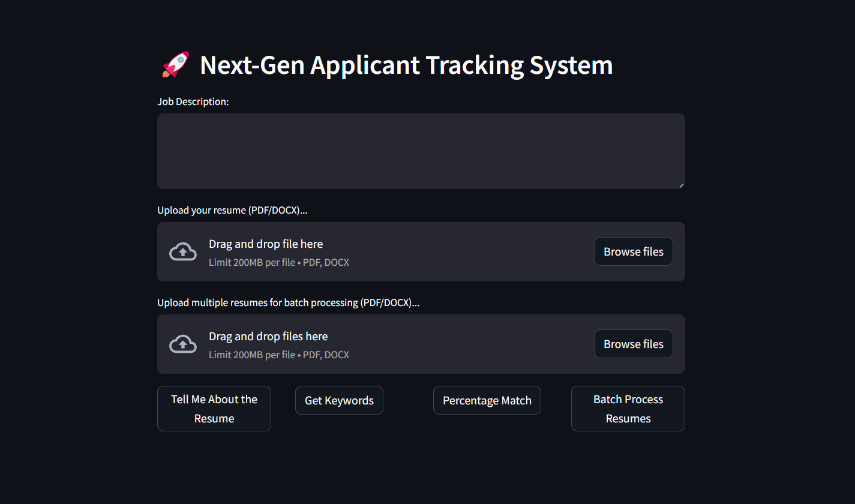Click the Batch Process Resumes button
Viewport: 855px width, 504px height.
coord(628,409)
